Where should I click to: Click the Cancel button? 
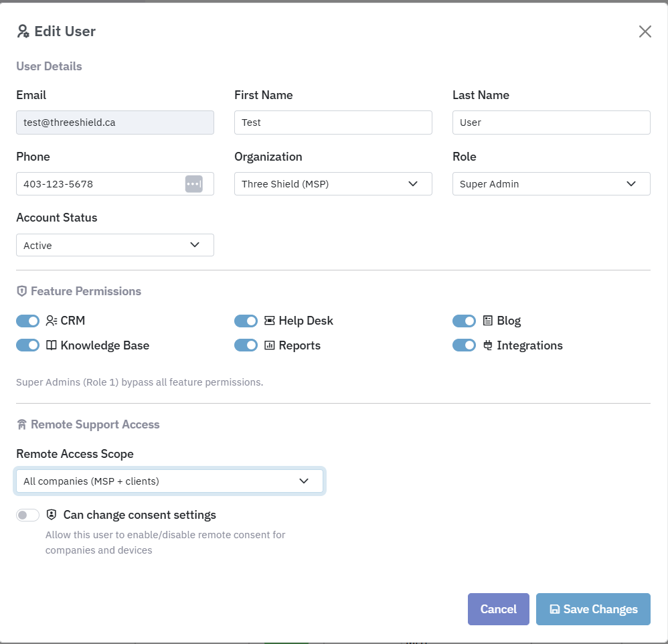point(498,609)
